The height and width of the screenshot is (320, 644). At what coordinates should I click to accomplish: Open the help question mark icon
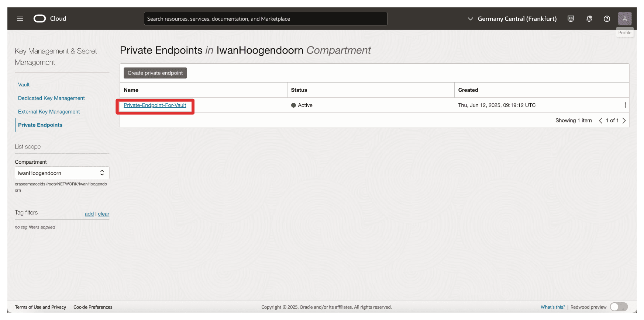point(607,19)
